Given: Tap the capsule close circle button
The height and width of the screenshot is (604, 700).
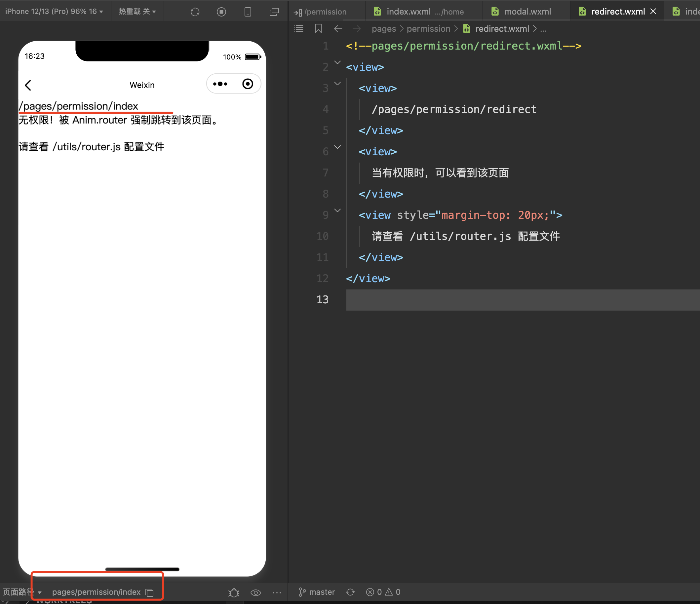Looking at the screenshot, I should pyautogui.click(x=248, y=84).
